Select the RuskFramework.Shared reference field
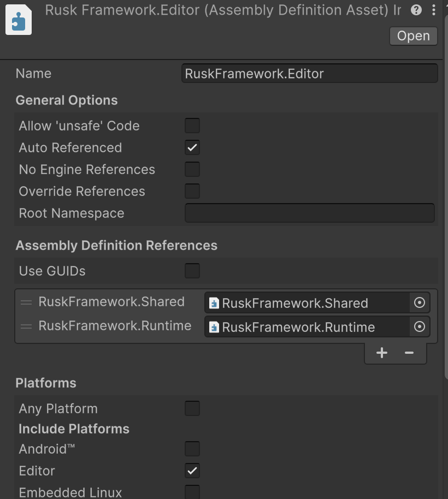Viewport: 448px width, 499px height. [307, 302]
